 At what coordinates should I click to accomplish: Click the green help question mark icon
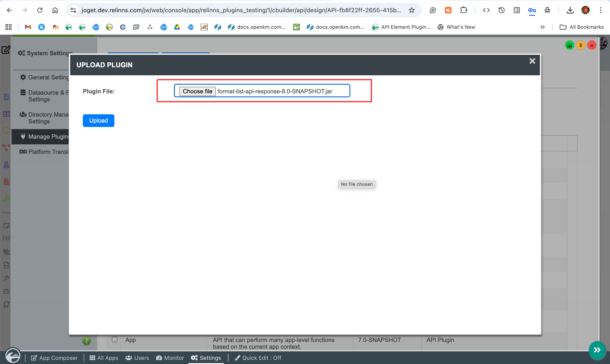pyautogui.click(x=86, y=341)
